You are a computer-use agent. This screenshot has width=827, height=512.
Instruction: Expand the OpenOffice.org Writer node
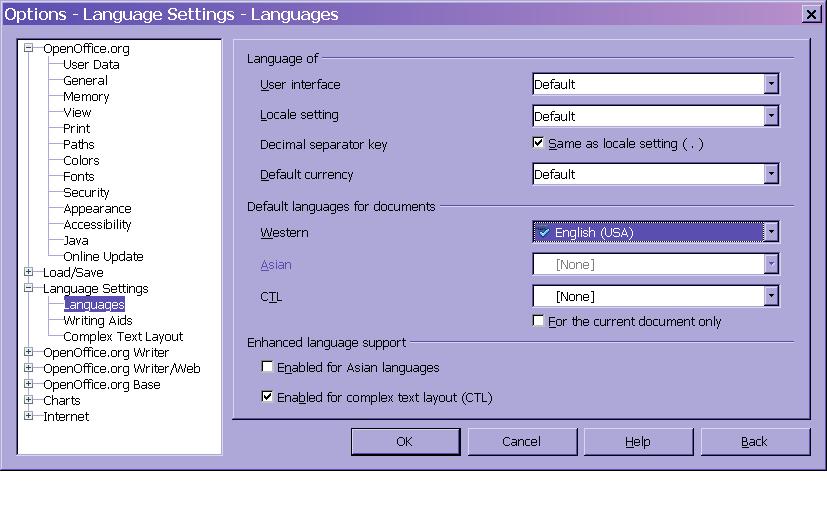point(29,352)
